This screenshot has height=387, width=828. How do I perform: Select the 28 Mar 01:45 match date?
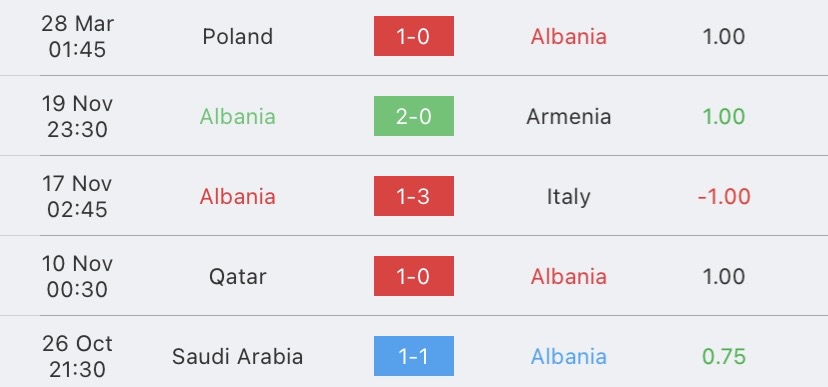[78, 36]
